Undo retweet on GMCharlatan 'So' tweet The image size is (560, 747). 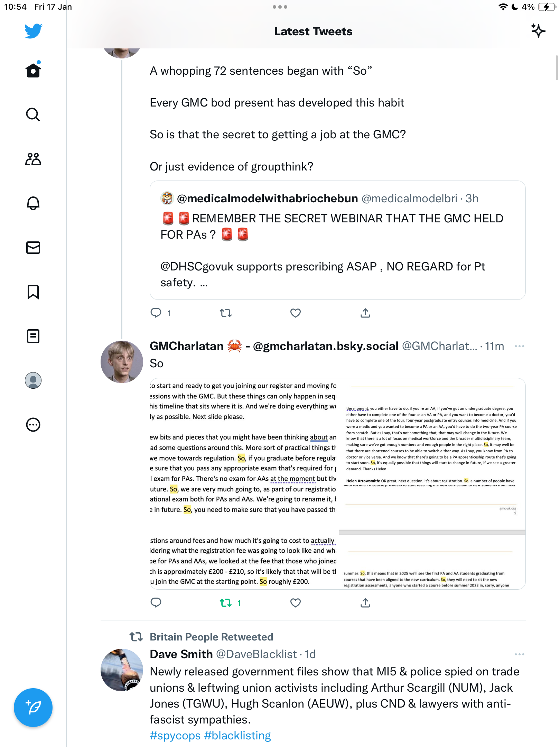coord(226,603)
